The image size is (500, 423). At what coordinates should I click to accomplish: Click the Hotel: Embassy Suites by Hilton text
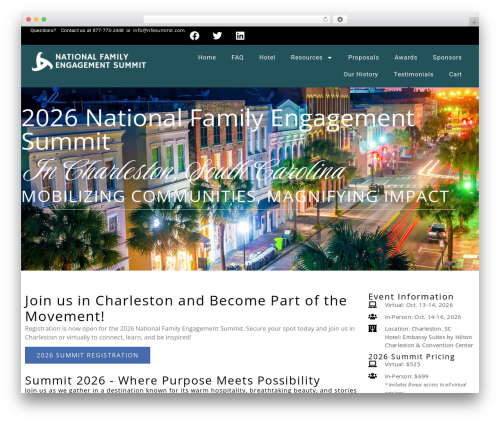(x=428, y=337)
